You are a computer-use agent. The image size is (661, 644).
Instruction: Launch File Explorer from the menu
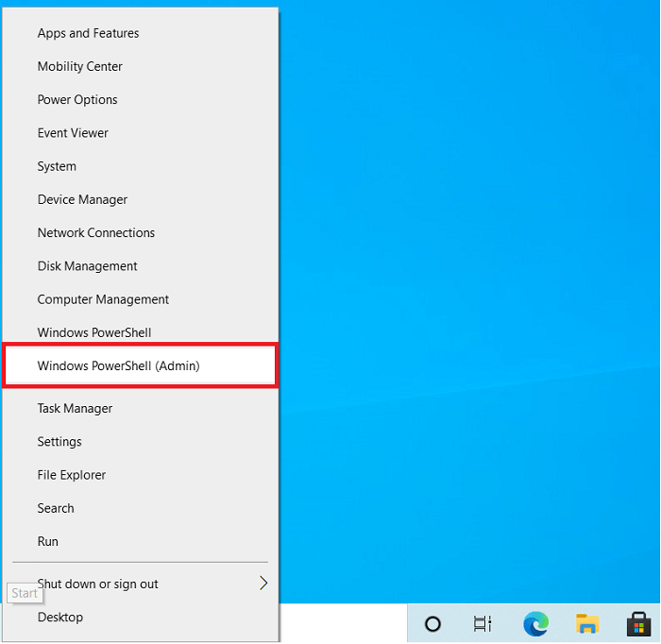click(x=141, y=475)
